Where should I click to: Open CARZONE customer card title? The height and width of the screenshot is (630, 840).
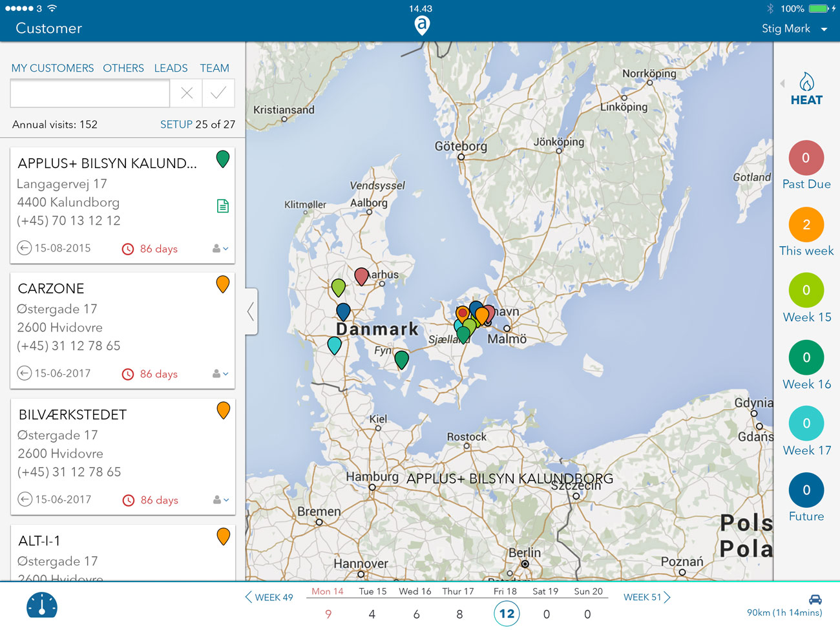(x=51, y=289)
